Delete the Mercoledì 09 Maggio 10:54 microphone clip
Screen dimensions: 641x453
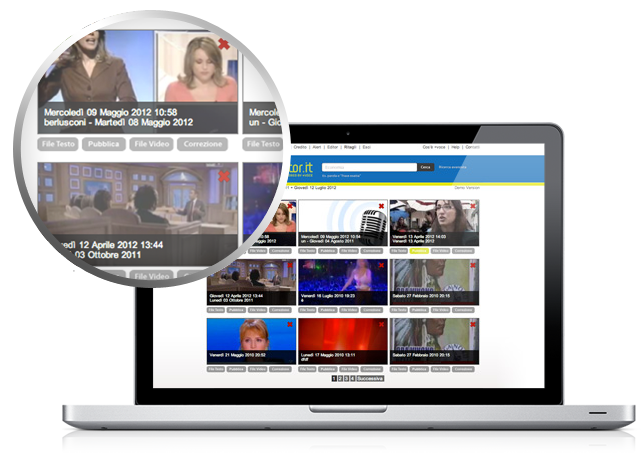381,206
